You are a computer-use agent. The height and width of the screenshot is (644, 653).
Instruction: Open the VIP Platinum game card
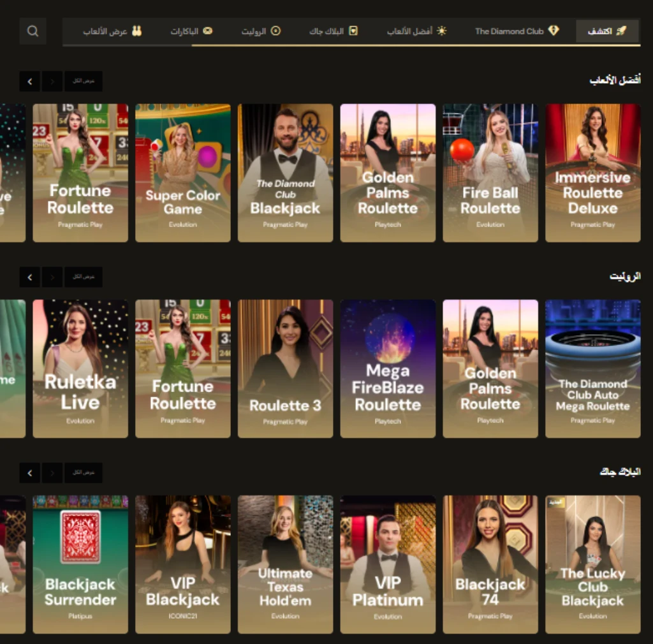coord(388,564)
